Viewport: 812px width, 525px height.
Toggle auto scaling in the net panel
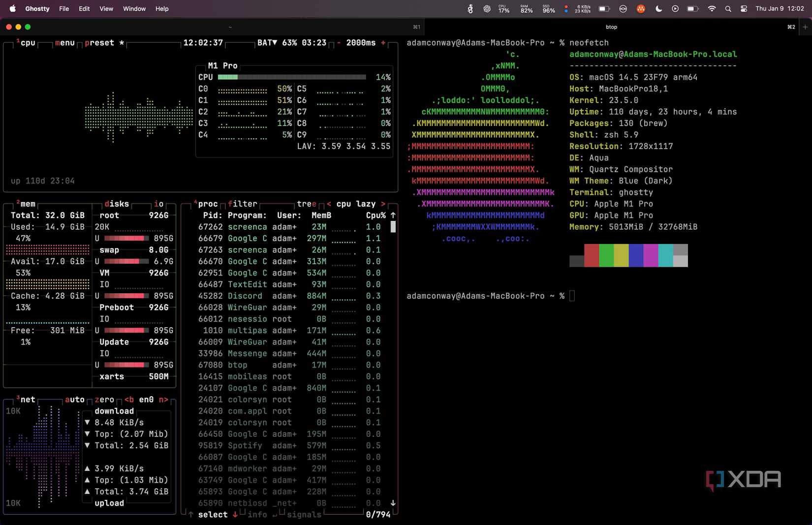(74, 400)
